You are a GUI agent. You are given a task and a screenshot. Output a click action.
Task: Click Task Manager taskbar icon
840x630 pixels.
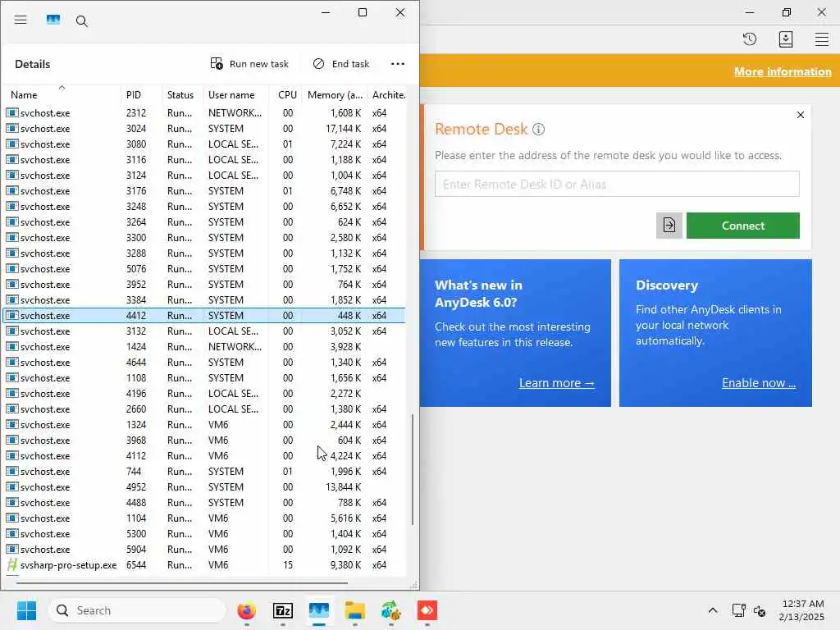319,610
